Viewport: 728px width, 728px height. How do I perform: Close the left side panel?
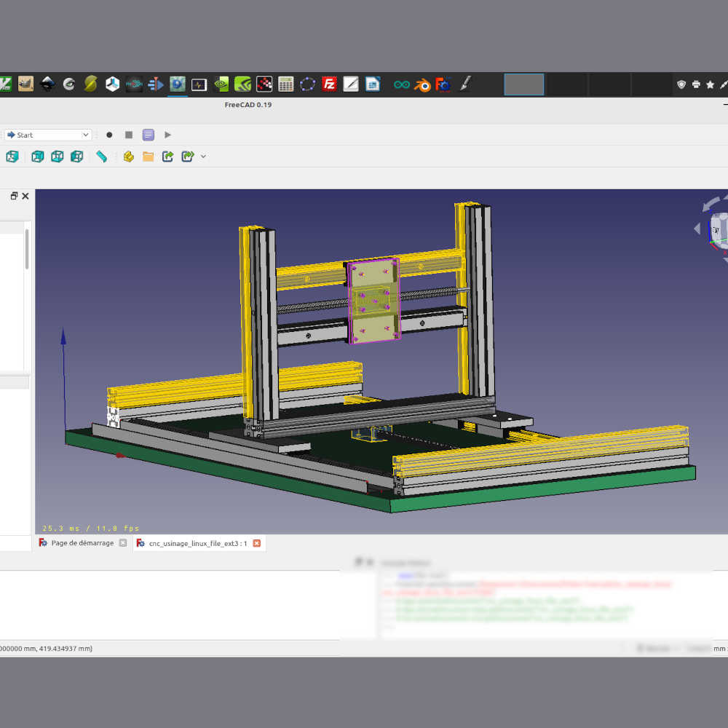point(25,196)
